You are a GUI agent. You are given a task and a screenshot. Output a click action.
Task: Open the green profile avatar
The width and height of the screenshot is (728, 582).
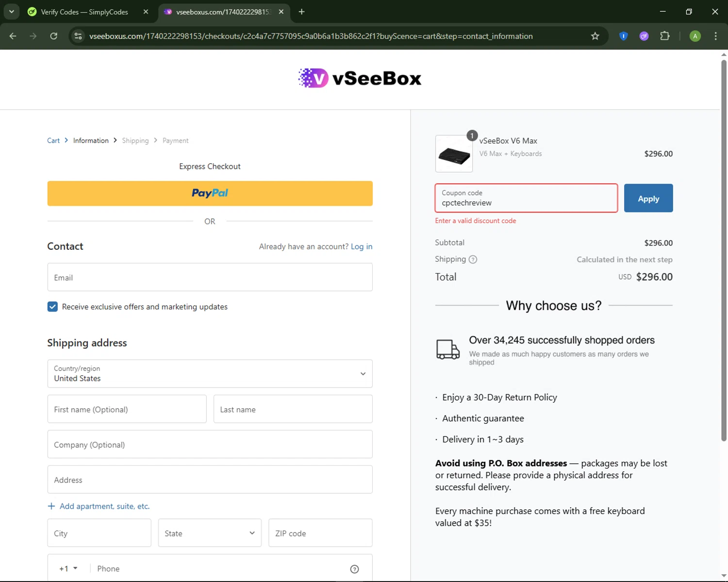click(695, 36)
